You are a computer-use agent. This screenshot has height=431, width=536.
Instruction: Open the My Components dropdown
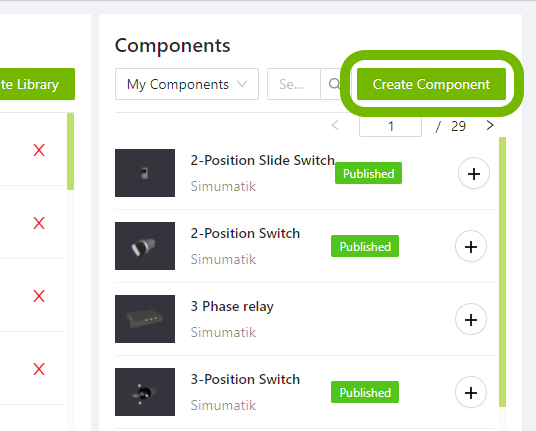187,84
